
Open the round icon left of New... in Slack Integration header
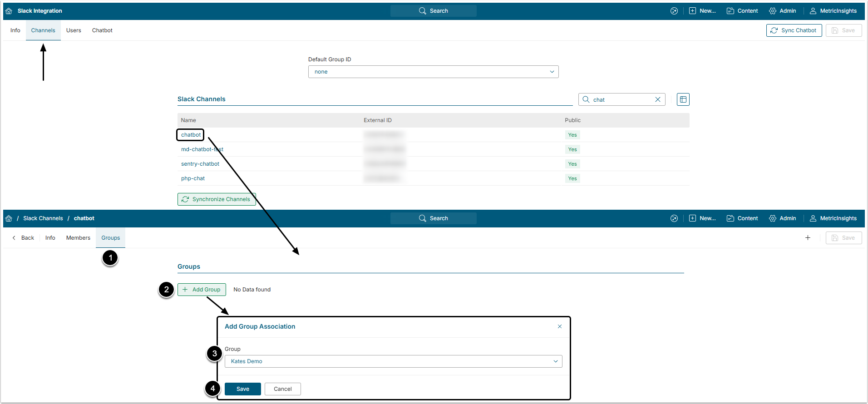click(674, 11)
